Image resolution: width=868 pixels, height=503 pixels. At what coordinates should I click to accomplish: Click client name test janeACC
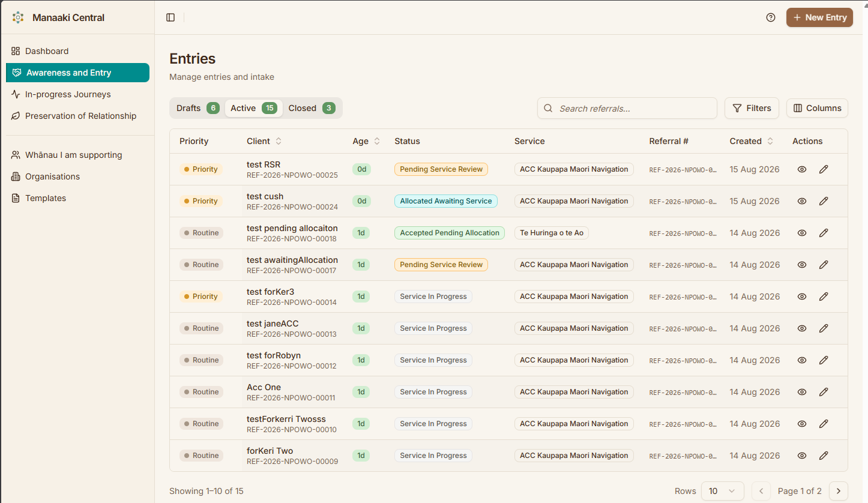pyautogui.click(x=273, y=324)
